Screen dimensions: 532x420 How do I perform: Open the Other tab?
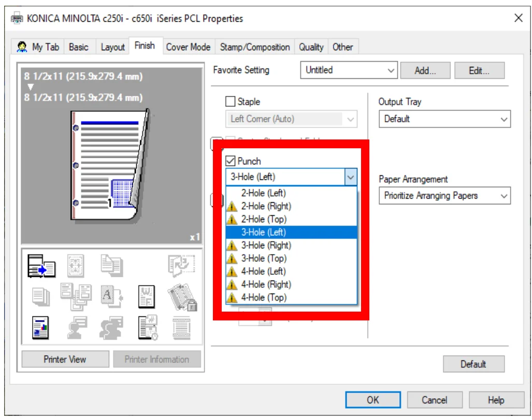(343, 47)
